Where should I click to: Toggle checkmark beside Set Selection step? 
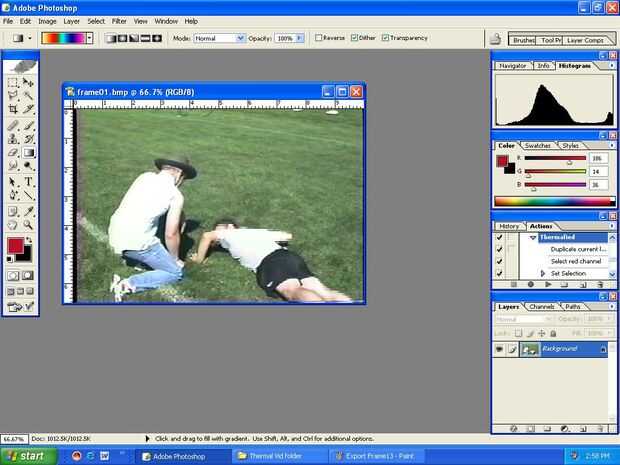point(499,273)
